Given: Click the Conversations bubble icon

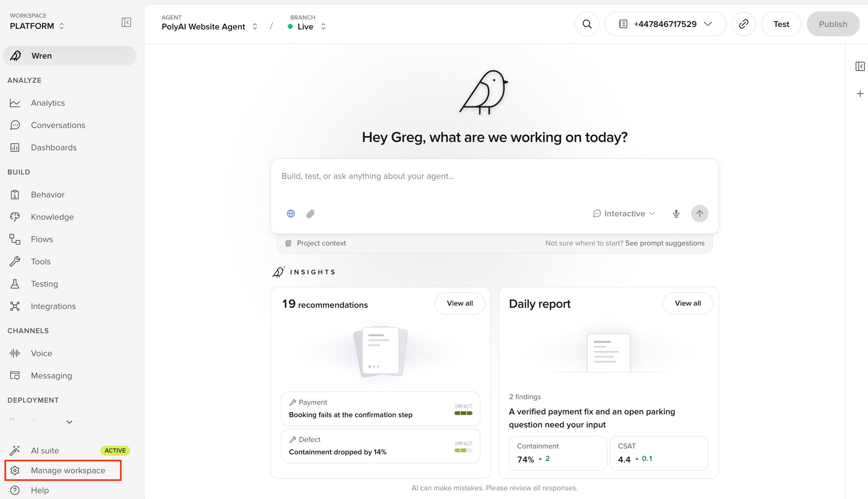Looking at the screenshot, I should (15, 125).
